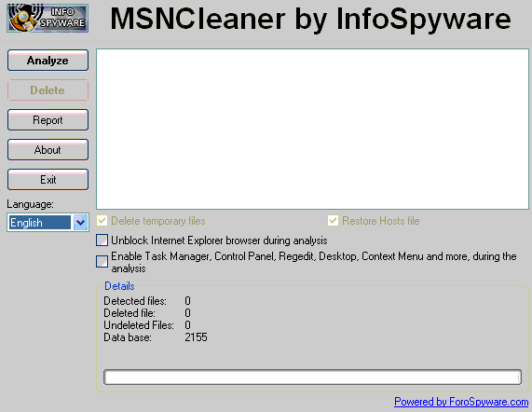Screen dimensions: 532x412
Task: Open the Language dropdown arrow
Action: point(81,223)
